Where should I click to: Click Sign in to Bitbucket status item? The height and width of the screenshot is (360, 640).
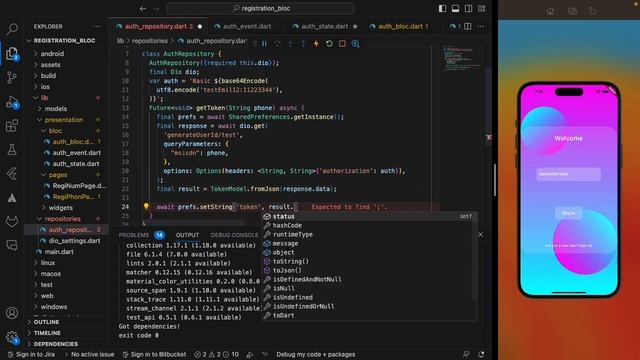154,354
